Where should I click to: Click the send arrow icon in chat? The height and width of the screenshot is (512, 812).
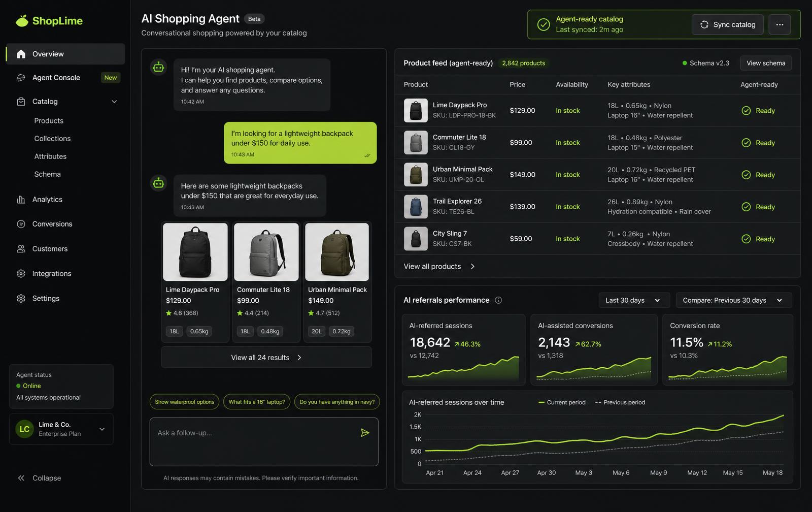tap(365, 433)
